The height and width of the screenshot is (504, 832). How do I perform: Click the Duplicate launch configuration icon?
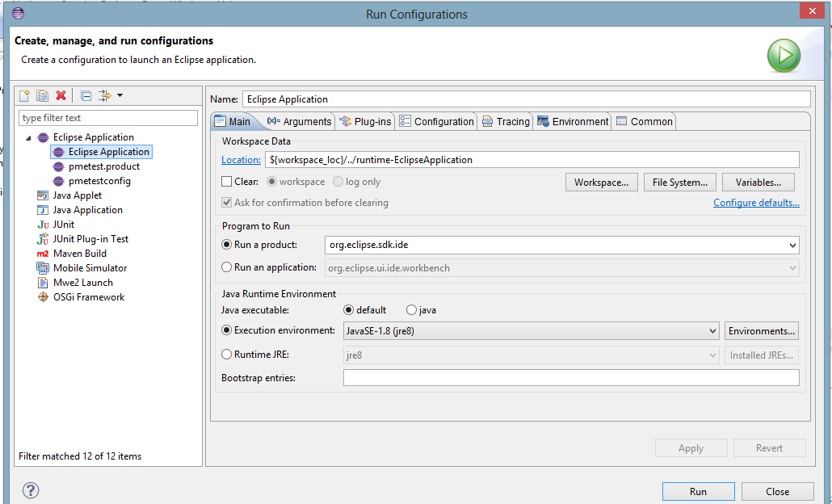point(43,95)
